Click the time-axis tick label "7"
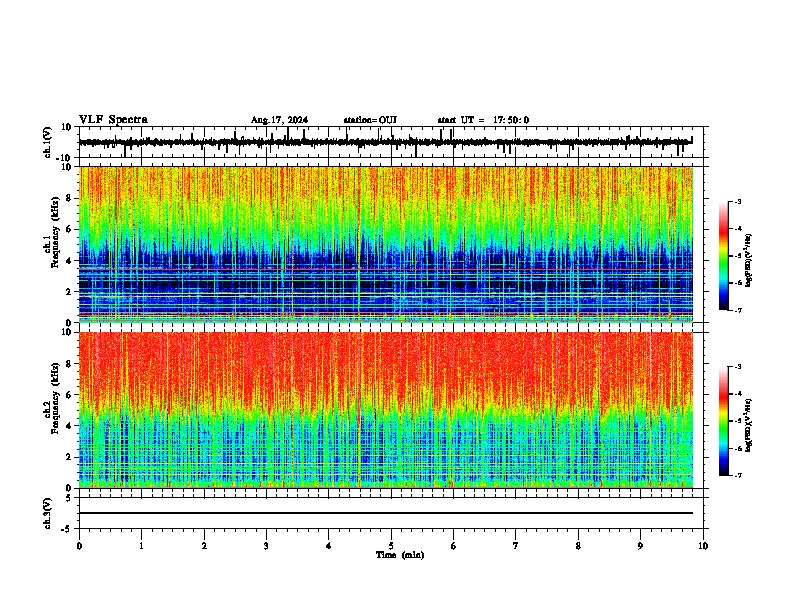Viewport: 792px width, 612px height. (x=516, y=546)
